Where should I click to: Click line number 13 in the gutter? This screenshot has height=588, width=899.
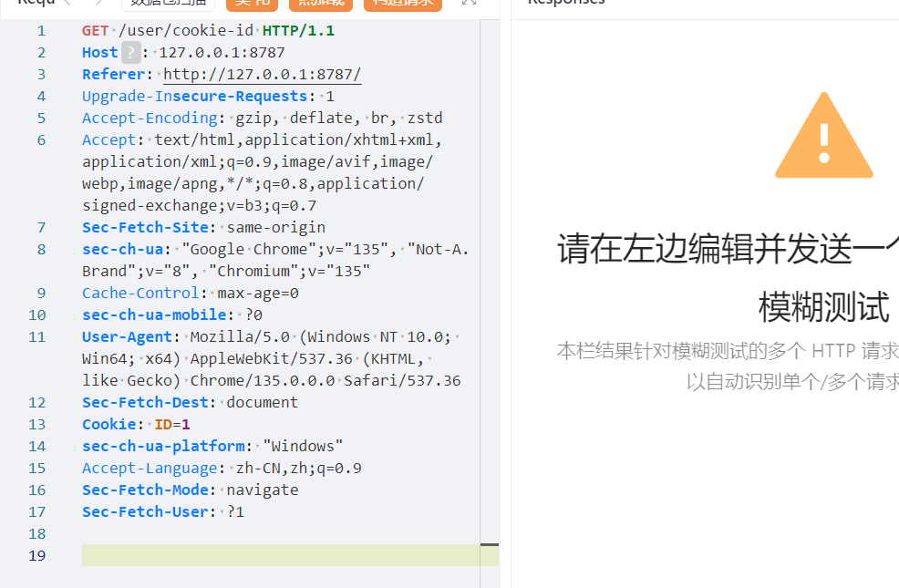(36, 424)
